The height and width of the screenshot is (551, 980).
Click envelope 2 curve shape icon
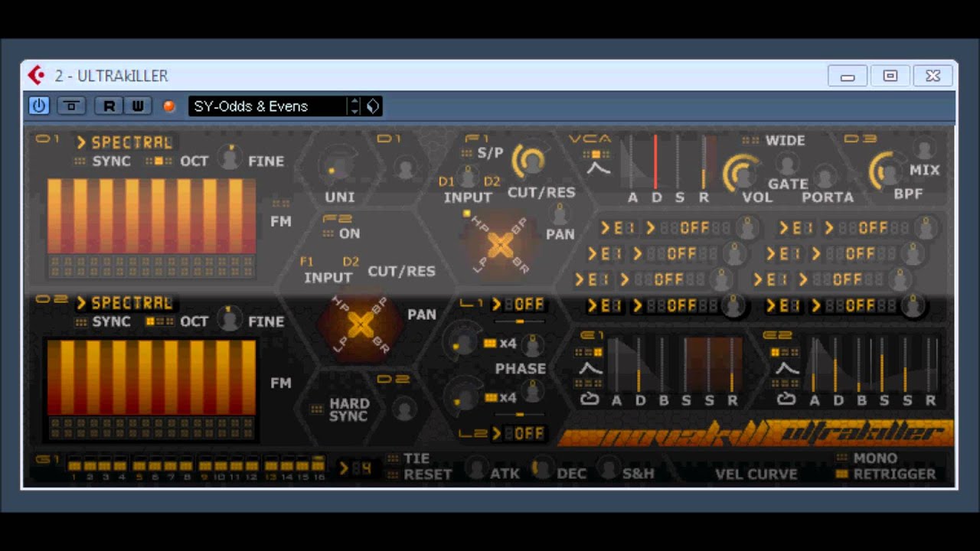(787, 368)
